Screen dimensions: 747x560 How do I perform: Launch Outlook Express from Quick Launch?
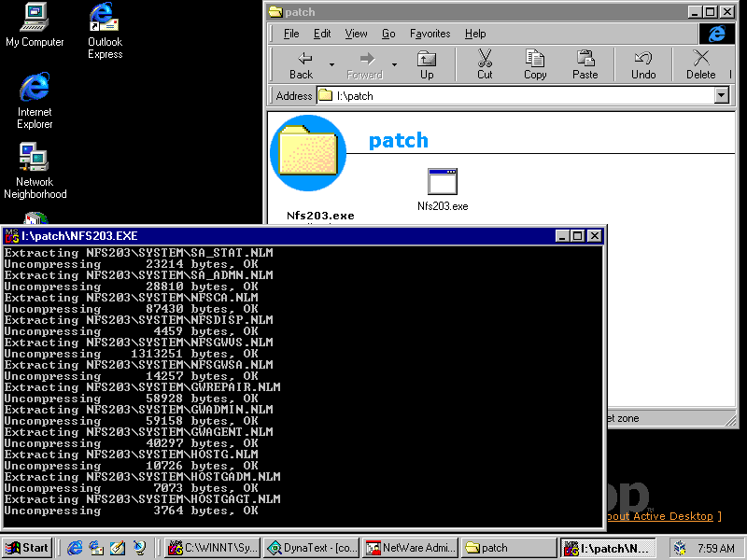point(96,548)
